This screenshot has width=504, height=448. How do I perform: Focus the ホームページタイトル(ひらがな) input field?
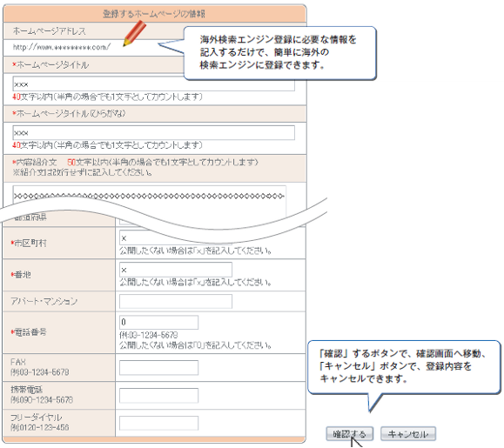(154, 132)
